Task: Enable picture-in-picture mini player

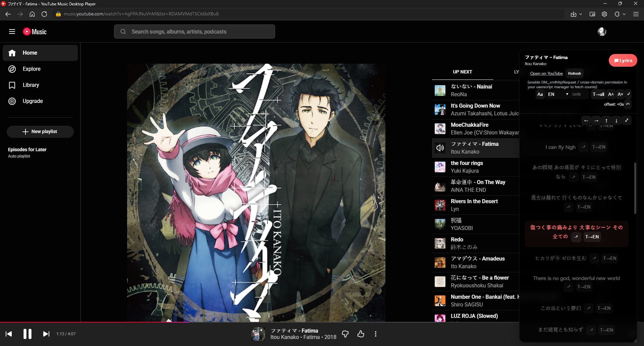Action: pyautogui.click(x=592, y=14)
